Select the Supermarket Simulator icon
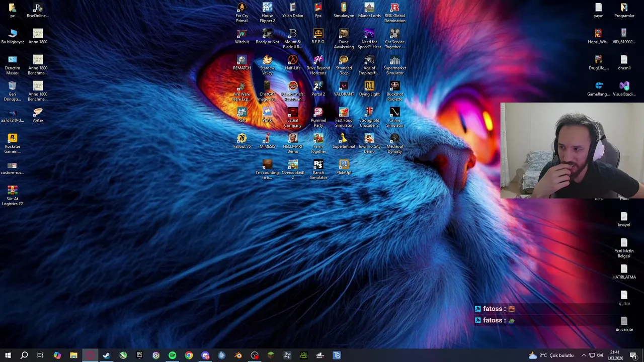 (x=394, y=65)
